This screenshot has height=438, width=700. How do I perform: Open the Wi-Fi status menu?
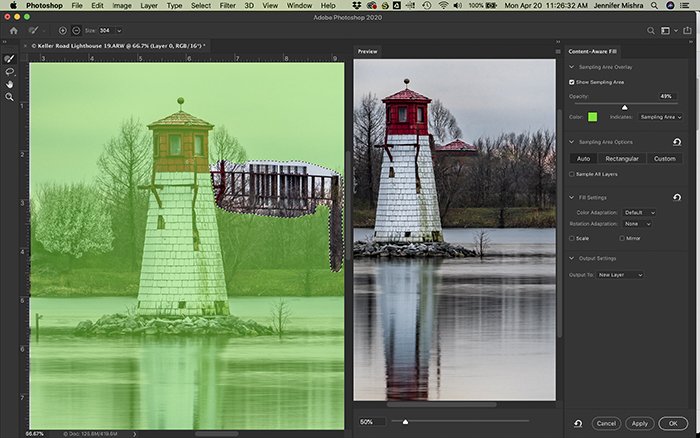point(443,5)
